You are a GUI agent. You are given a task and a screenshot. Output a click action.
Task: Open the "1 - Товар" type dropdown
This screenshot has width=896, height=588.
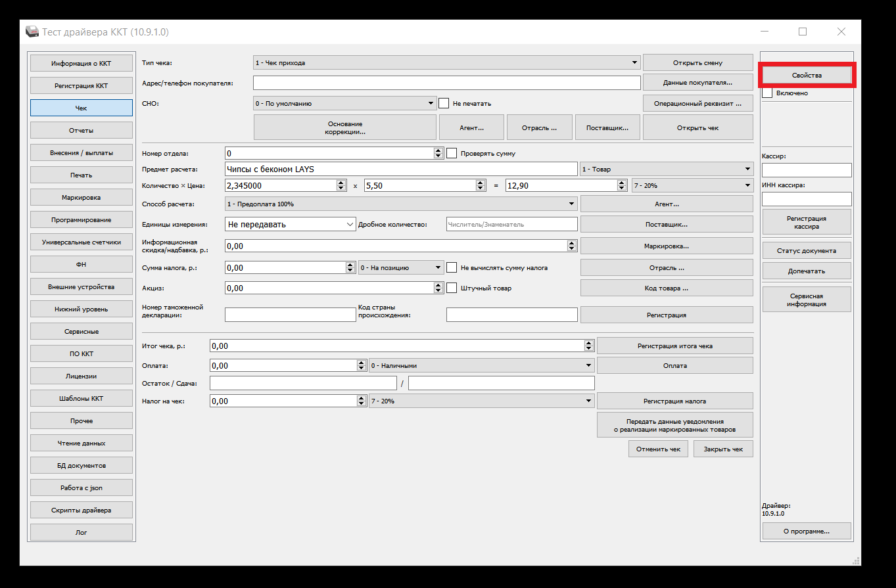(667, 169)
